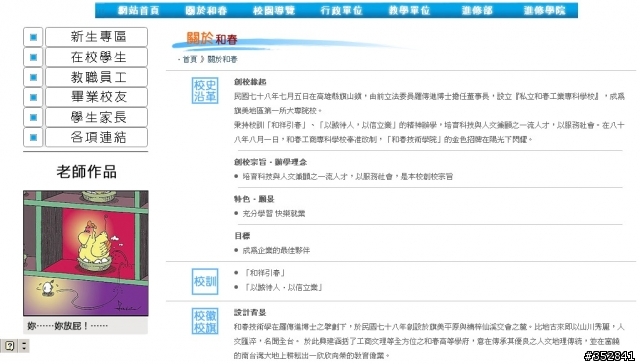Open the 畢業校友 sidebar button

coord(96,97)
